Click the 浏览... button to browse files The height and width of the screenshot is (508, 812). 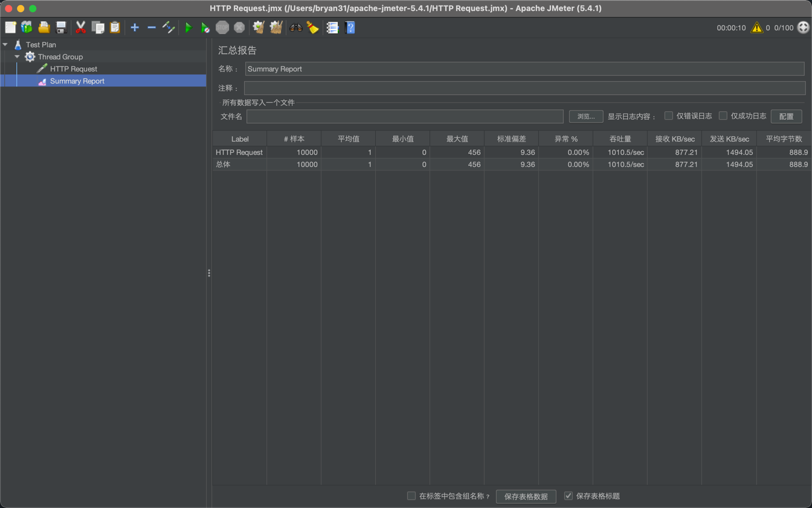tap(585, 116)
